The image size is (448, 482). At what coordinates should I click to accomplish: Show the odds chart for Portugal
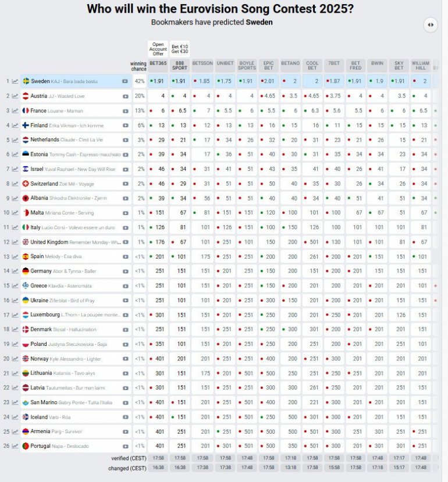[15, 446]
